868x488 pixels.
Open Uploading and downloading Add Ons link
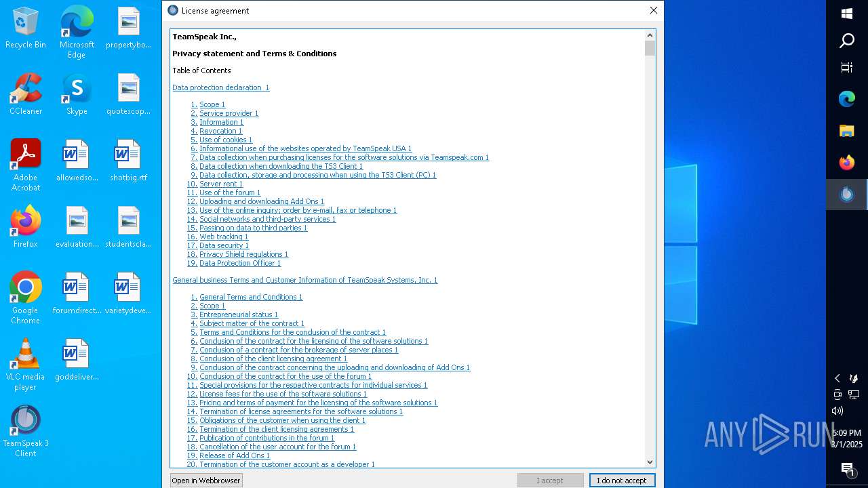pyautogui.click(x=262, y=201)
